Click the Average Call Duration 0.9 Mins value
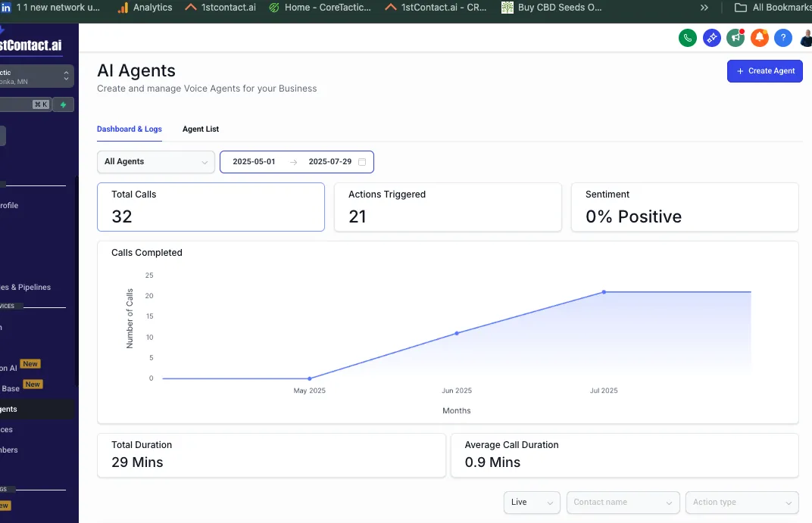Screen dimensions: 812x523 point(492,462)
